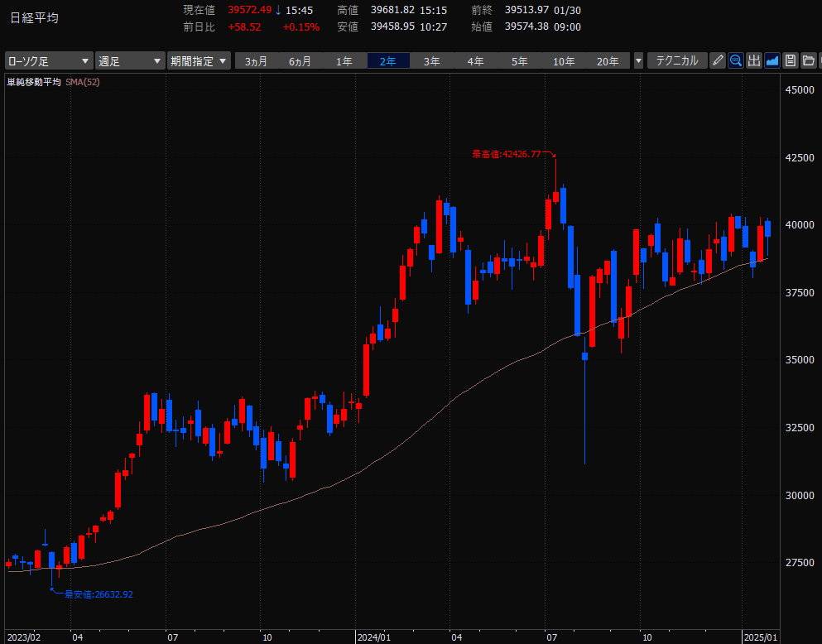Viewport: 822px width, 644px height.
Task: Open the 週足 timeframe dropdown
Action: (129, 60)
